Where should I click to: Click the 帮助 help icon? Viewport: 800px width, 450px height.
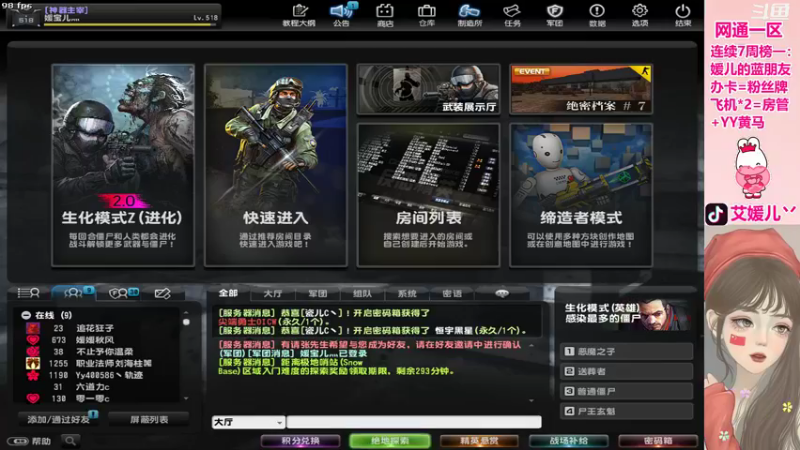tap(29, 441)
